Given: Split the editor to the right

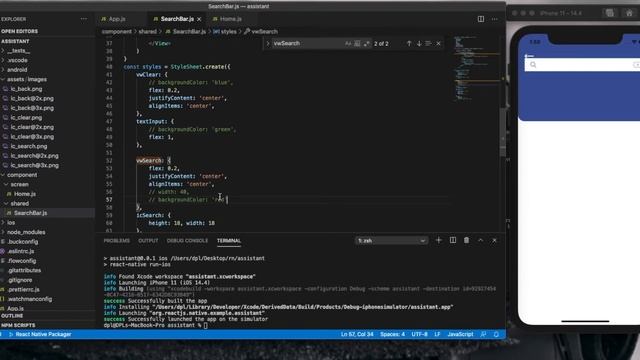Looking at the screenshot, I should [481, 19].
